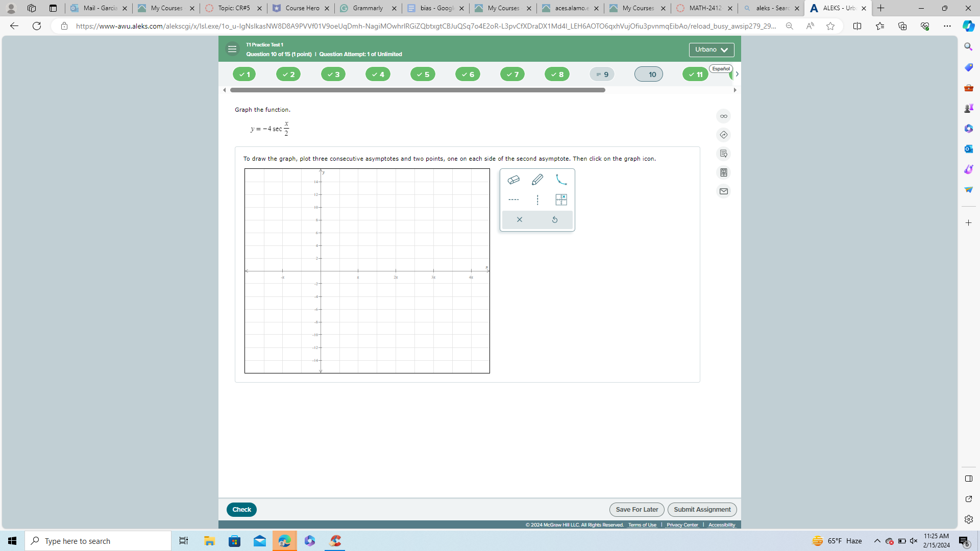Open the message envelope icon in the sidebar
This screenshot has height=551, width=980.
click(723, 191)
